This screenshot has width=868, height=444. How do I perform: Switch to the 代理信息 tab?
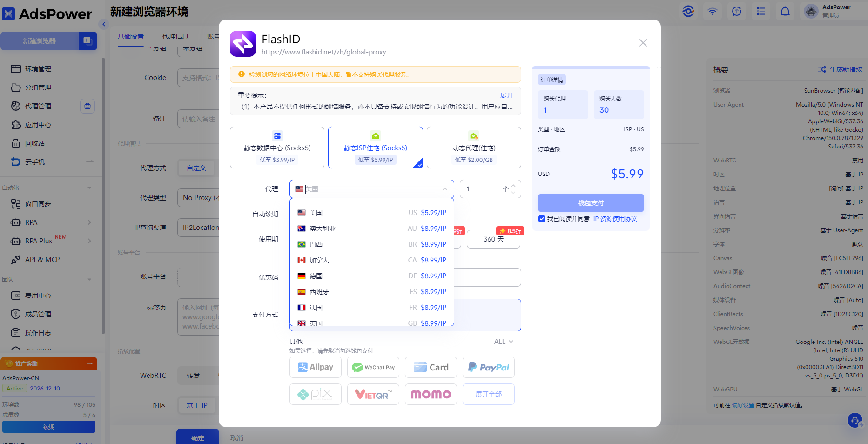175,36
